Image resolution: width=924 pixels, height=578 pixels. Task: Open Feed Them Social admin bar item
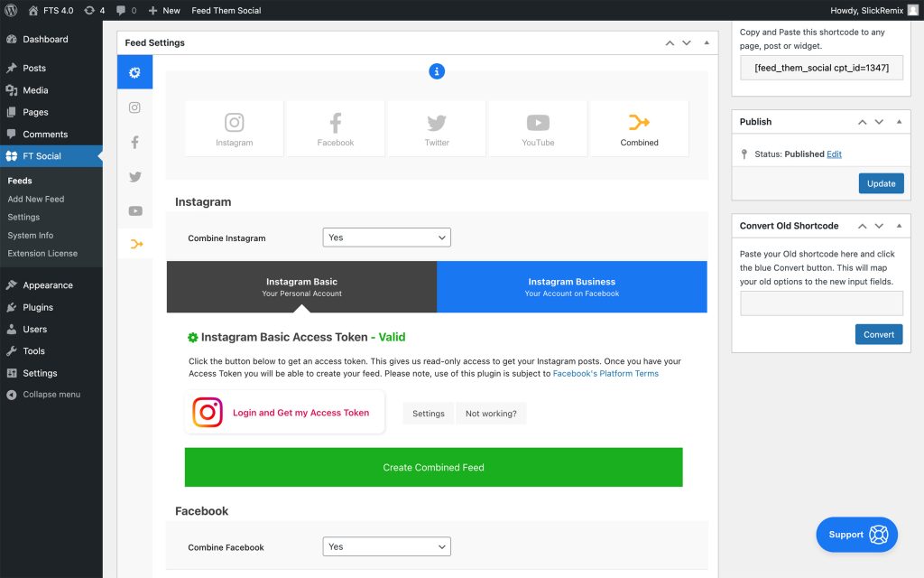click(x=226, y=10)
